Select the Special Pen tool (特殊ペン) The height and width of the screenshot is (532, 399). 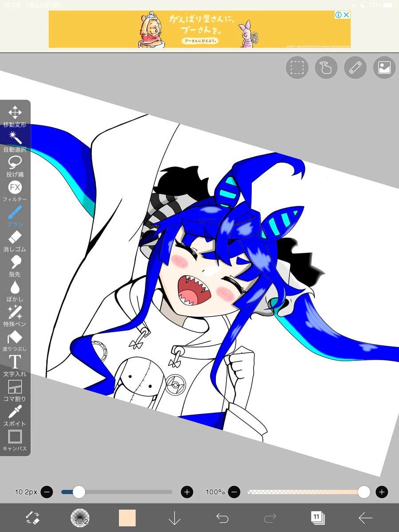click(x=15, y=315)
